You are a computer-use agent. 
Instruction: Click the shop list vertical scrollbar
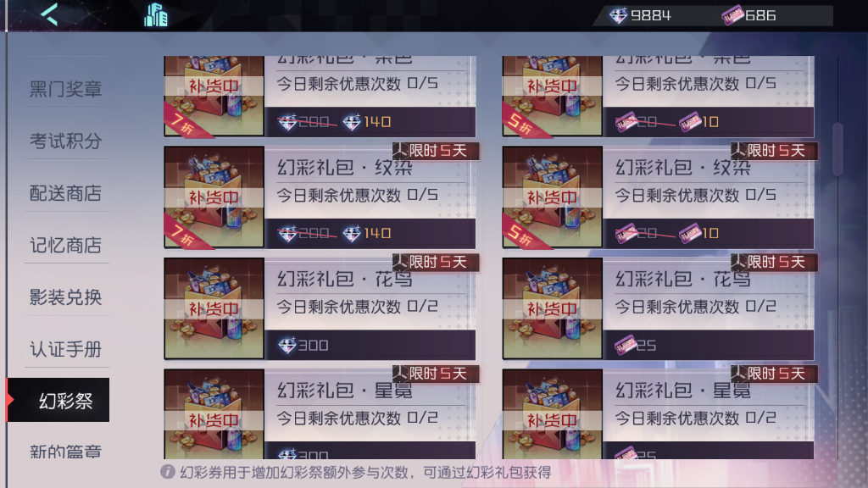tap(837, 149)
